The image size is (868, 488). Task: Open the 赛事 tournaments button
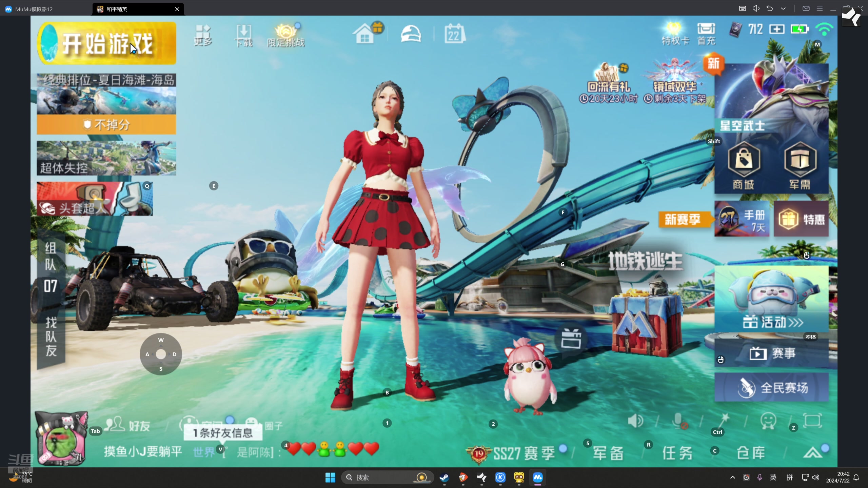click(772, 353)
